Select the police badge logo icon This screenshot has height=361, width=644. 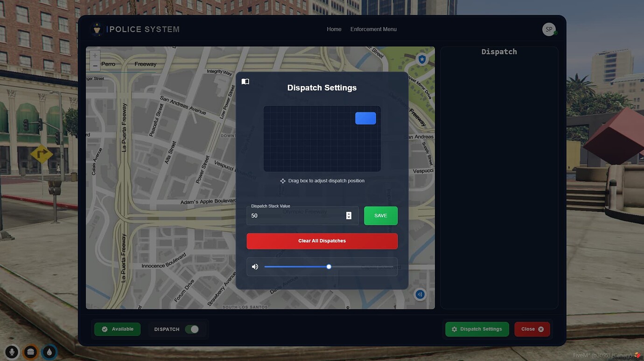coord(97,29)
